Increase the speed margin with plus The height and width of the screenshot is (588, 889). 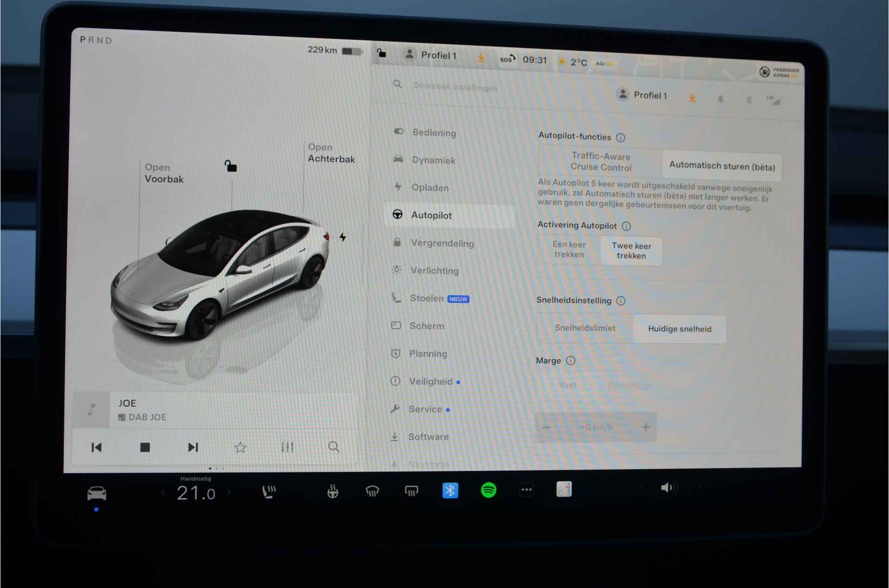[646, 427]
